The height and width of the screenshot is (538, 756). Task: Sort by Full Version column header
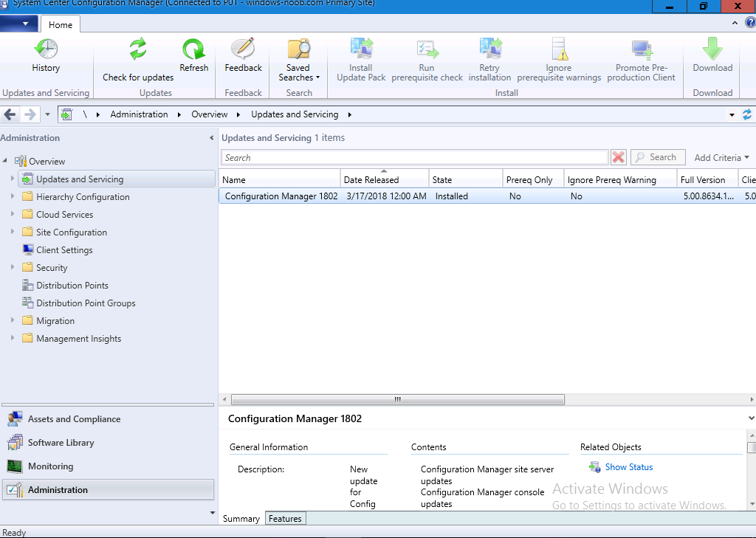coord(707,180)
